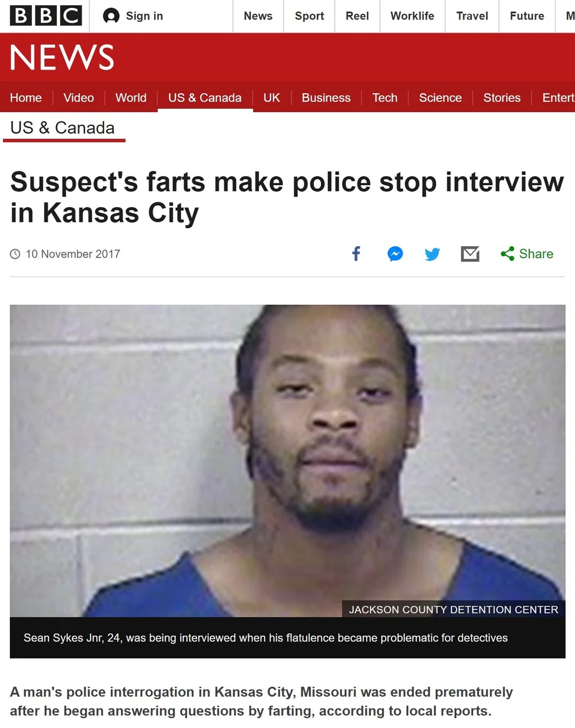Open the Stories tab
This screenshot has width=575, height=728.
pos(502,98)
